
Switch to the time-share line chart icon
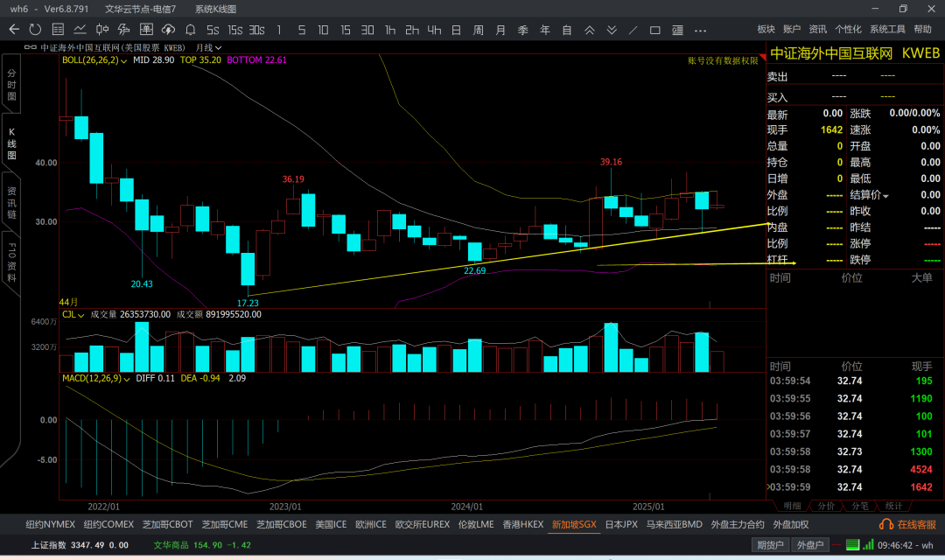80,30
